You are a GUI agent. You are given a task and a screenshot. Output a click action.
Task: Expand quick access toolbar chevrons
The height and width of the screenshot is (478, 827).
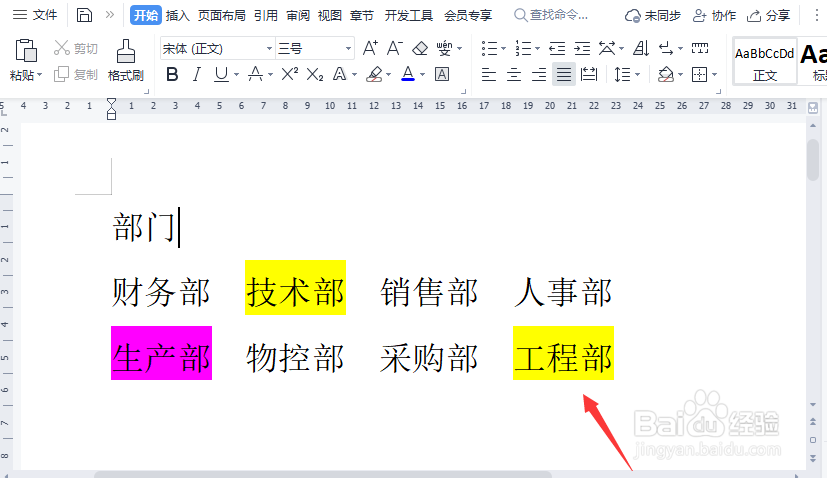pos(110,15)
